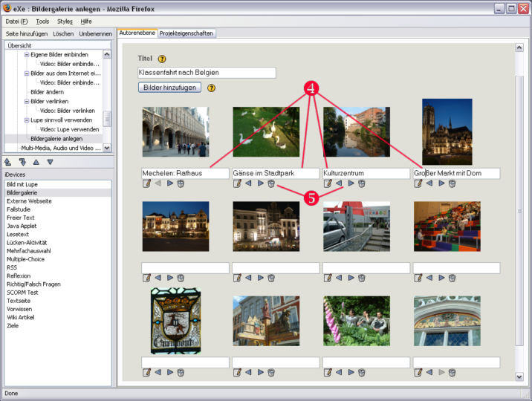Viewport: 532px width, 401px height.
Task: Collapse Bilder aus dem Internet node
Action: [x=27, y=74]
